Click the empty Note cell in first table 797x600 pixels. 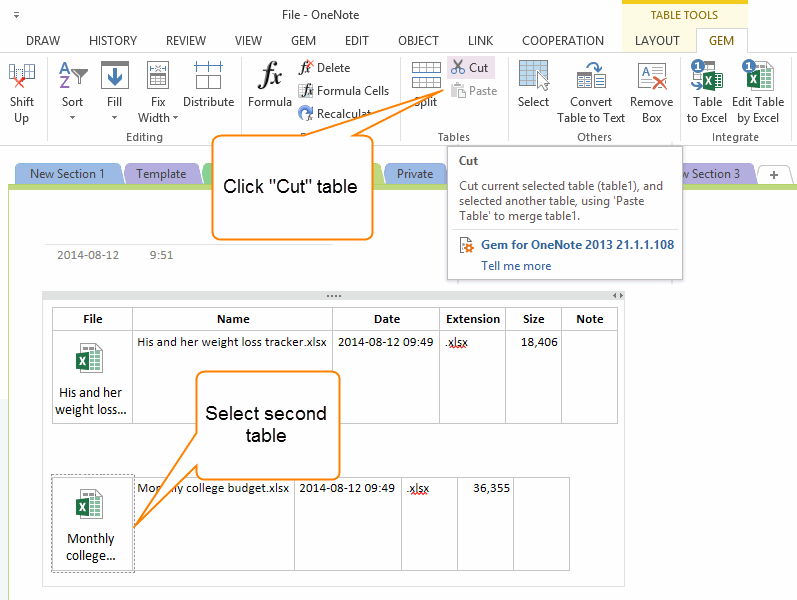point(590,377)
